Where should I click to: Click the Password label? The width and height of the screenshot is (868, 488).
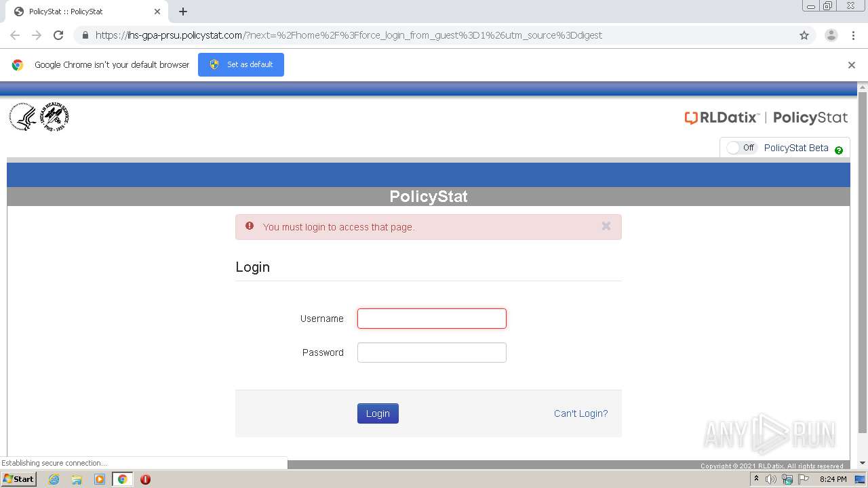pyautogui.click(x=323, y=352)
